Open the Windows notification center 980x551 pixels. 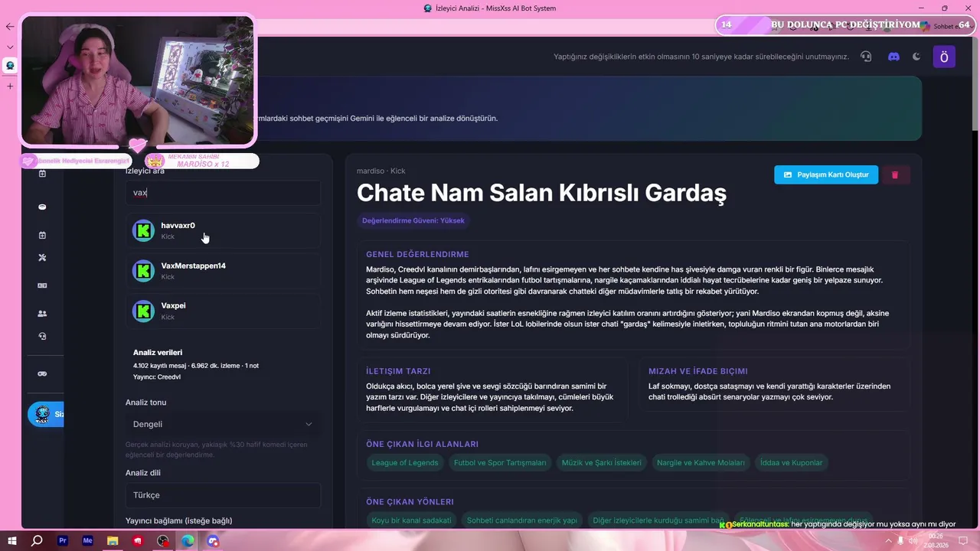(x=963, y=541)
